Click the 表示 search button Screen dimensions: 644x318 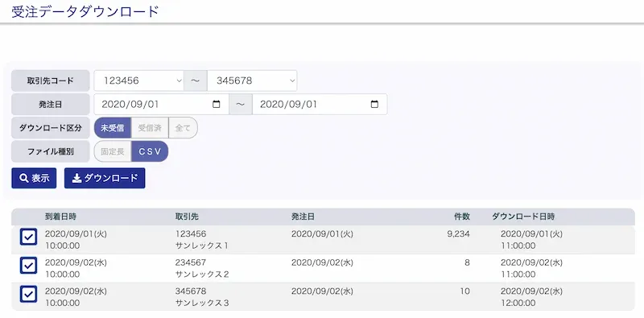pyautogui.click(x=34, y=178)
